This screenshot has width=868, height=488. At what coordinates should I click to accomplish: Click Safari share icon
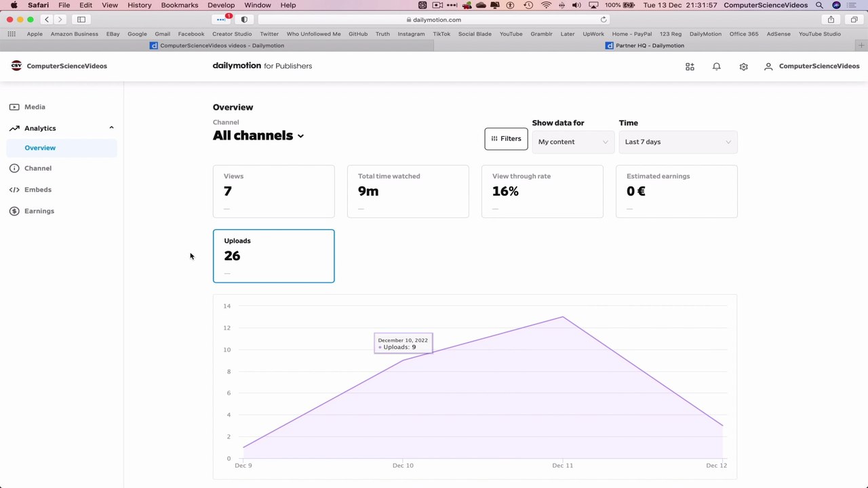(831, 20)
